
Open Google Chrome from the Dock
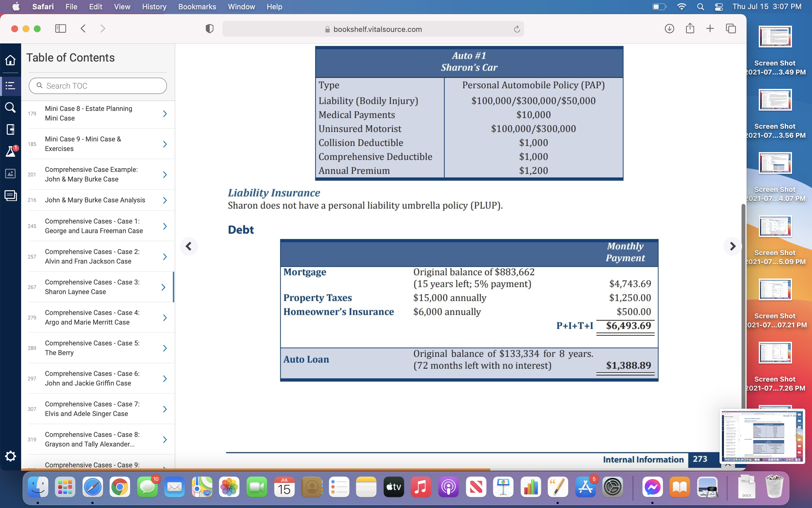(x=120, y=487)
